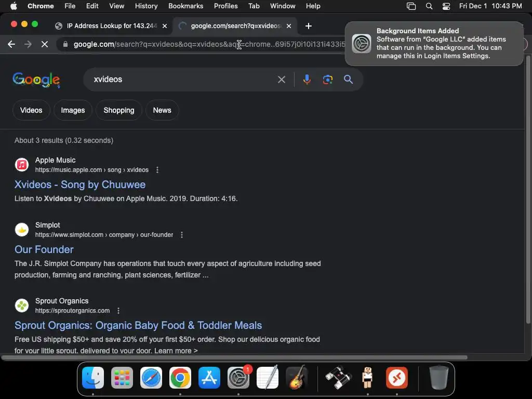
Task: Open System Settings from the Dock
Action: click(x=238, y=377)
